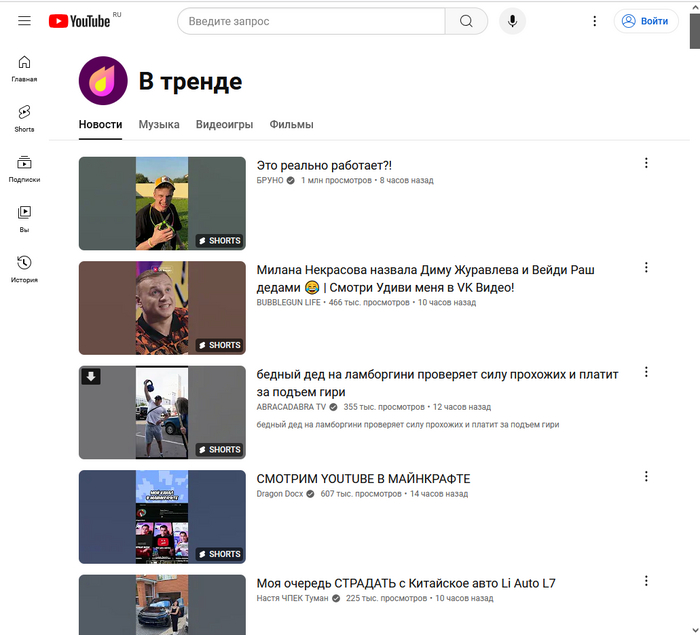Screen dimensions: 700x635
Task: Open thumbnail of Li Auto L7 video
Action: [162, 605]
